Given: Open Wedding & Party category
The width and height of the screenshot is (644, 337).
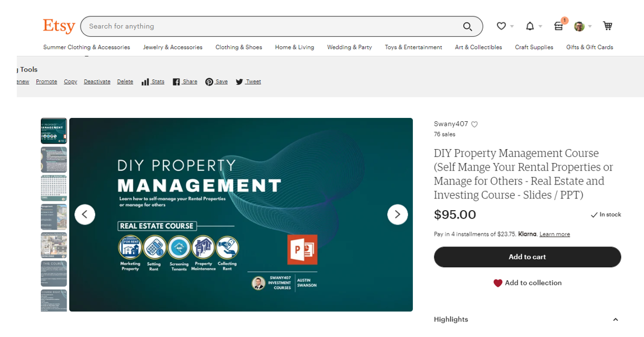Looking at the screenshot, I should (350, 47).
